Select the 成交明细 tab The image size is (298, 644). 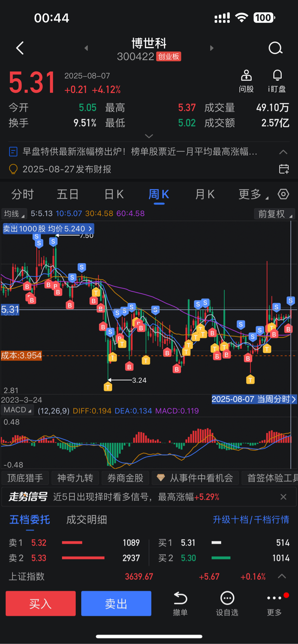pyautogui.click(x=87, y=520)
